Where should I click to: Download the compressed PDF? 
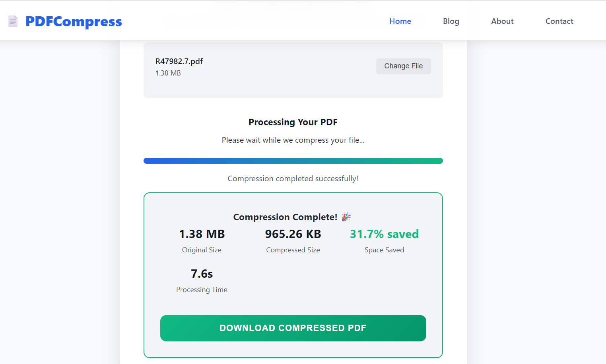pos(293,328)
